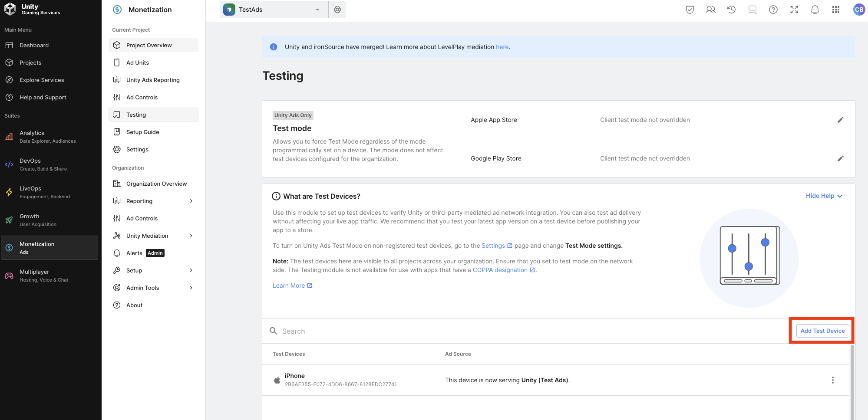Select Monetization Ads suite

click(50, 248)
